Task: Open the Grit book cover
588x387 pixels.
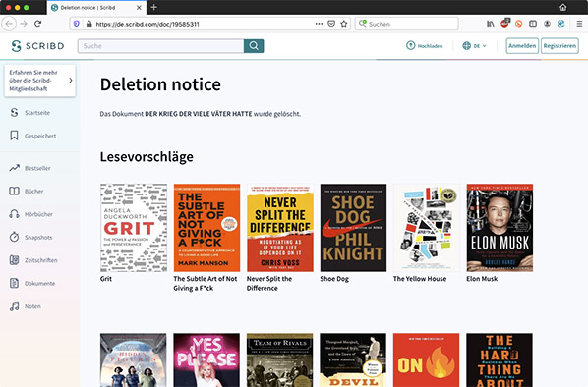Action: tap(134, 228)
